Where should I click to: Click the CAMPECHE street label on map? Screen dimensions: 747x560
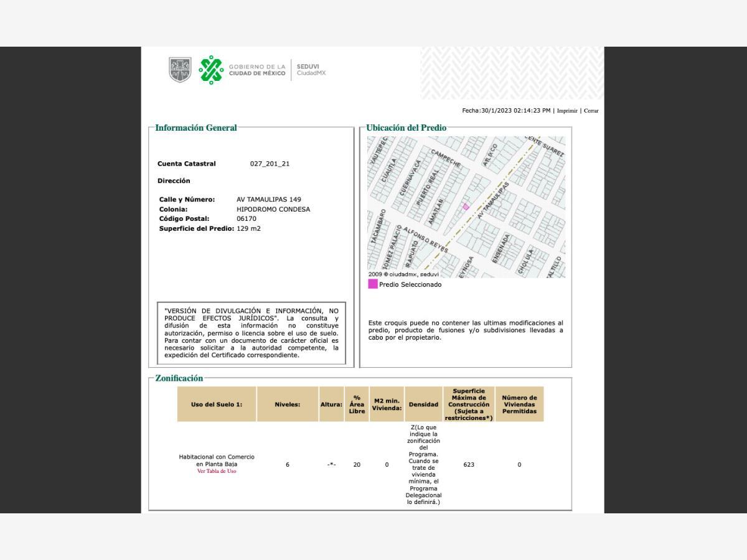point(446,159)
